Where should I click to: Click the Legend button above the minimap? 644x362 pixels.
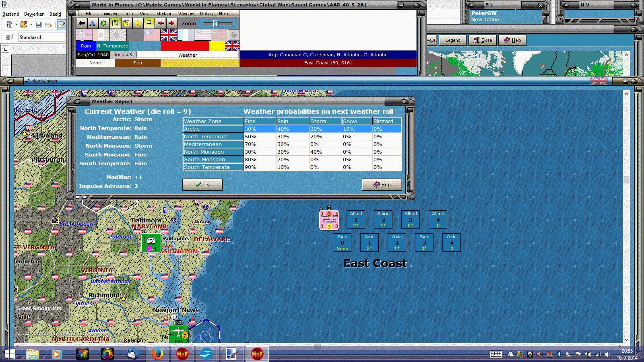(453, 40)
